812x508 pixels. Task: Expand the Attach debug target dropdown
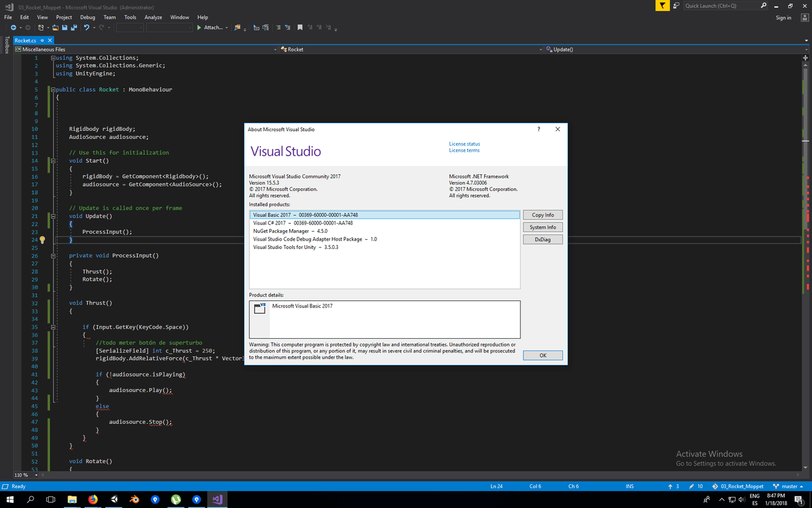[227, 27]
